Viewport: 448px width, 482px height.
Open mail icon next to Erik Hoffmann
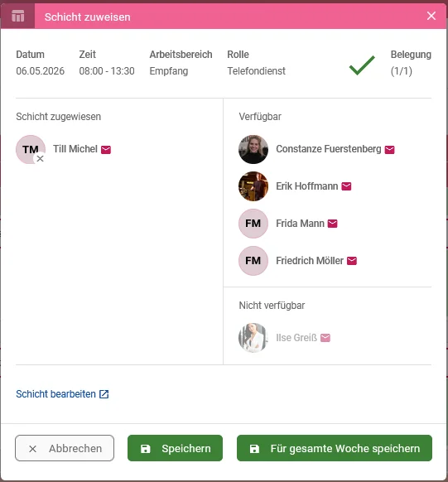point(346,186)
